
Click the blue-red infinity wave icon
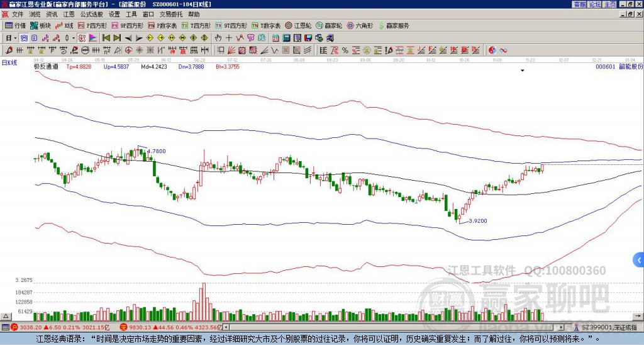pyautogui.click(x=503, y=50)
